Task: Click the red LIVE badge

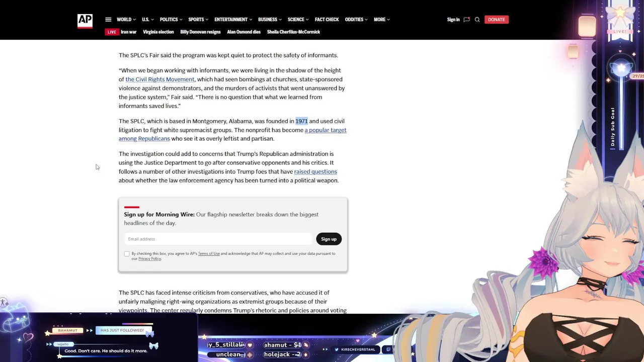Action: point(112,32)
